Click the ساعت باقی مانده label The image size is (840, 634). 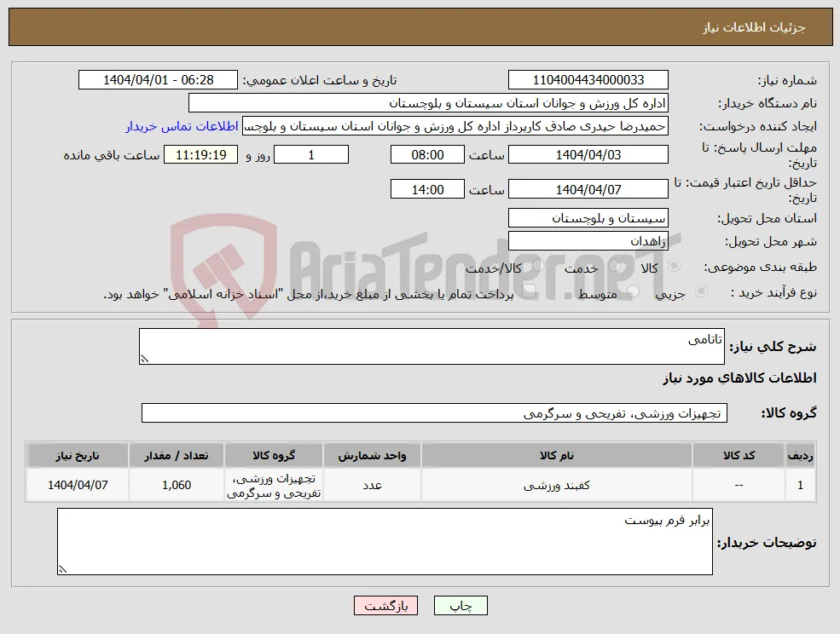(x=112, y=155)
